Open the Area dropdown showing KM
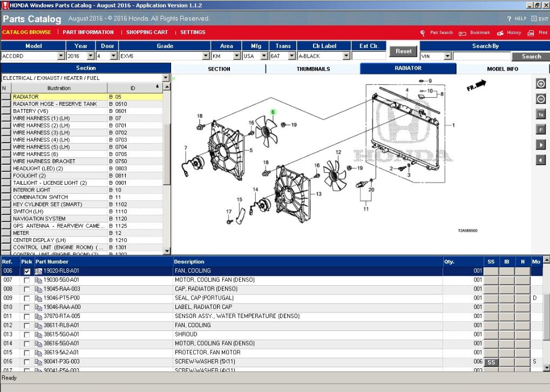 click(237, 56)
